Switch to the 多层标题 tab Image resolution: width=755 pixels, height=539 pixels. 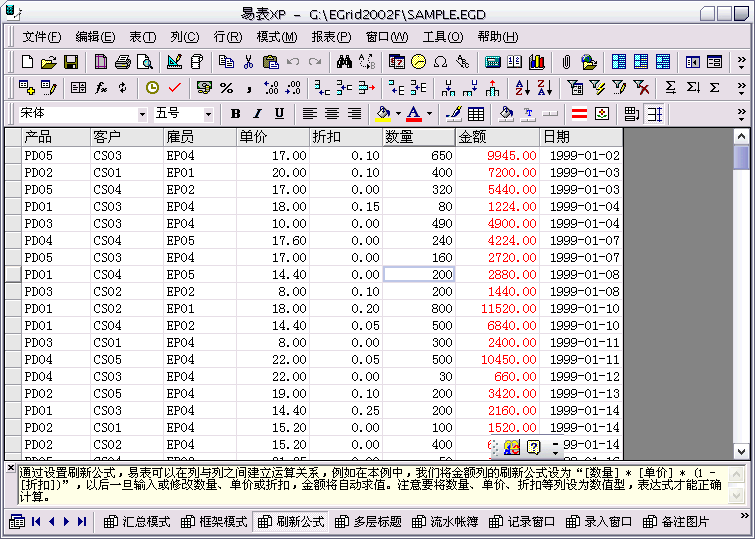pos(368,522)
